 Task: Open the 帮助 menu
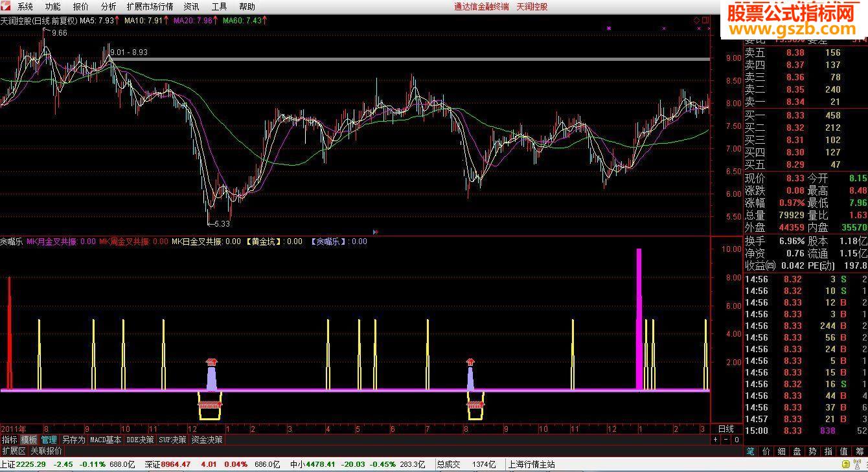[x=247, y=6]
